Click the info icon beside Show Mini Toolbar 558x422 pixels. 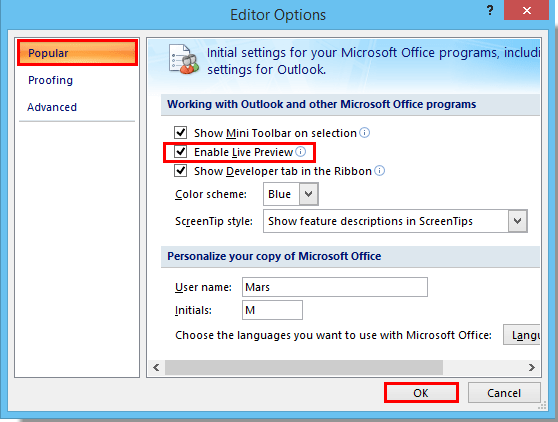pyautogui.click(x=364, y=133)
